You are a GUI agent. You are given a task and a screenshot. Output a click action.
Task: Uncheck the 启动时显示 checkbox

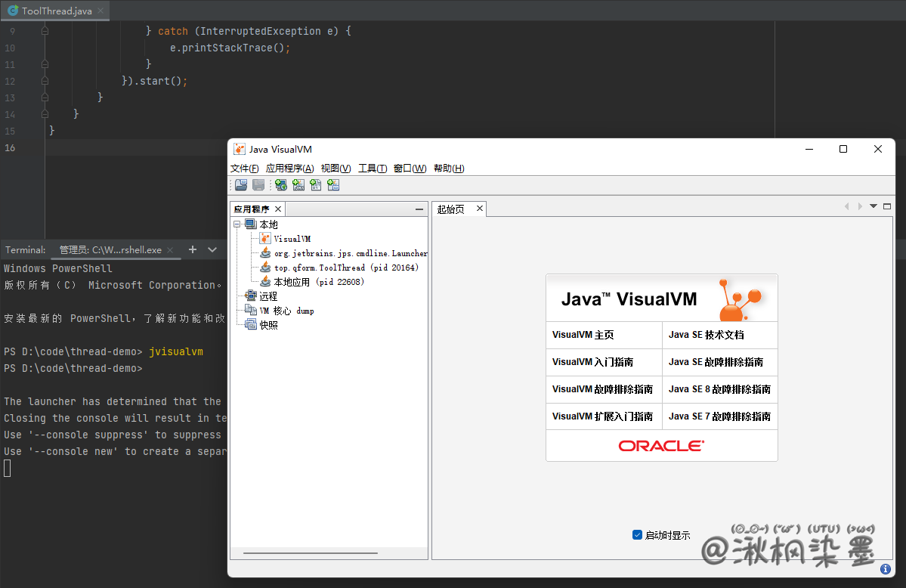(637, 535)
